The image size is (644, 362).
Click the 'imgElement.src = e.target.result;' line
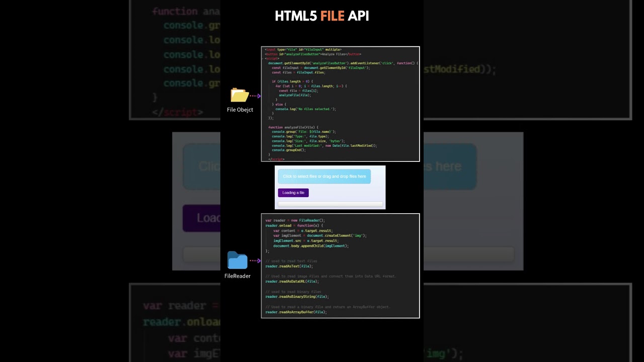(x=306, y=241)
